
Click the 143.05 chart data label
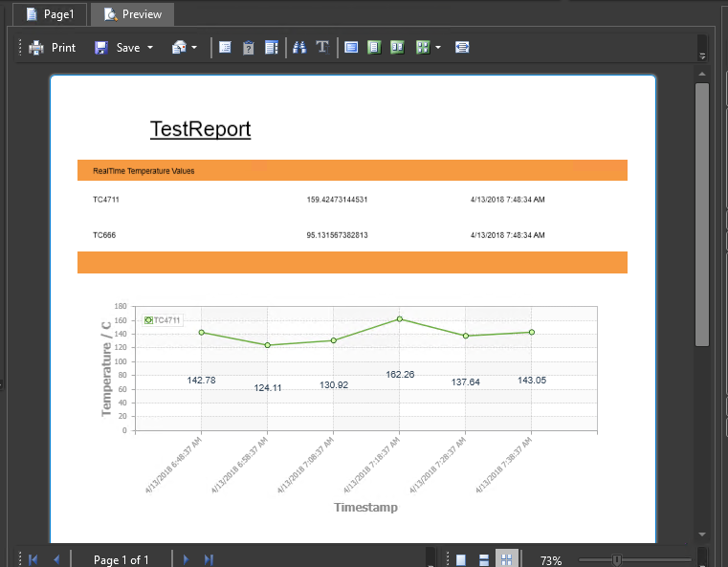tap(532, 380)
